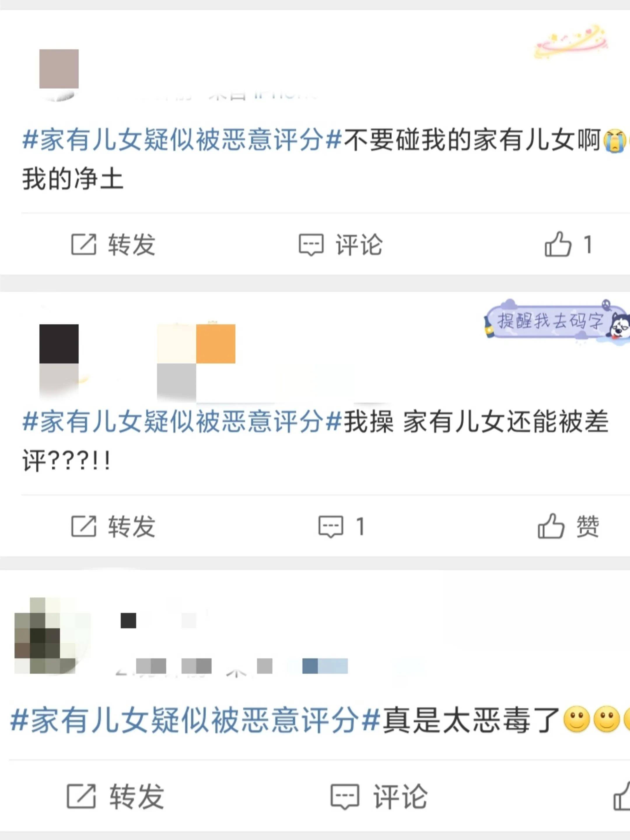Tap repost icon on first post
The image size is (630, 840).
coord(83,244)
